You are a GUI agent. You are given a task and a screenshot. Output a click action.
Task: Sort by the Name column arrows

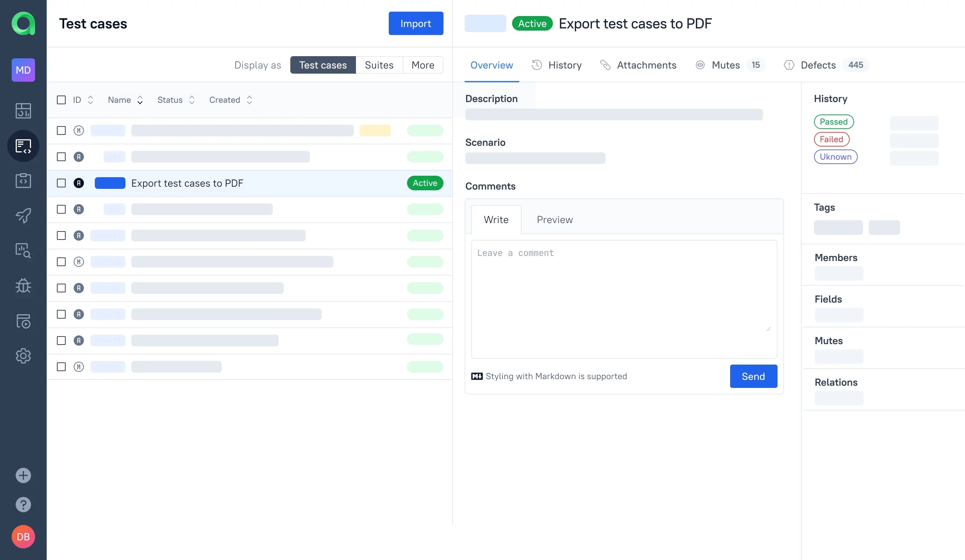[140, 100]
